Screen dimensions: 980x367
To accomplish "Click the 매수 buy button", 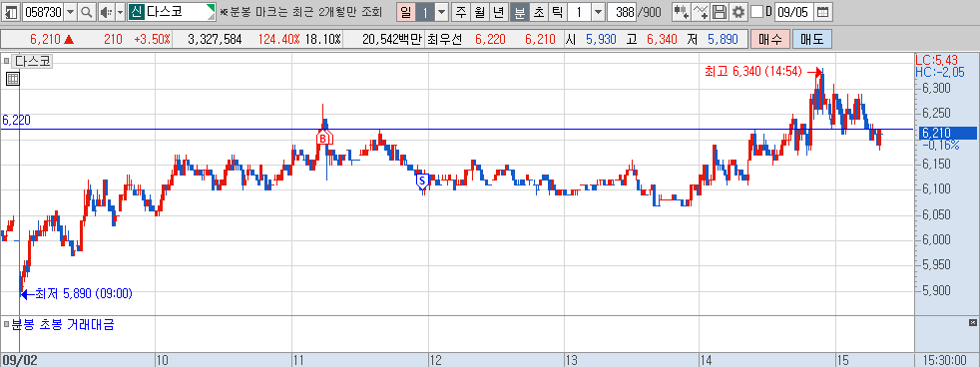I will 770,40.
